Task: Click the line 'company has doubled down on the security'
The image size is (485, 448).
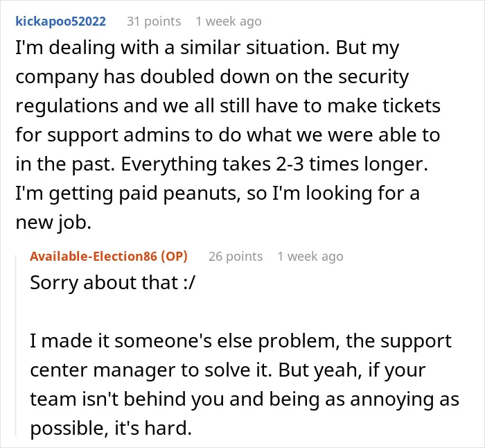Action: click(212, 77)
